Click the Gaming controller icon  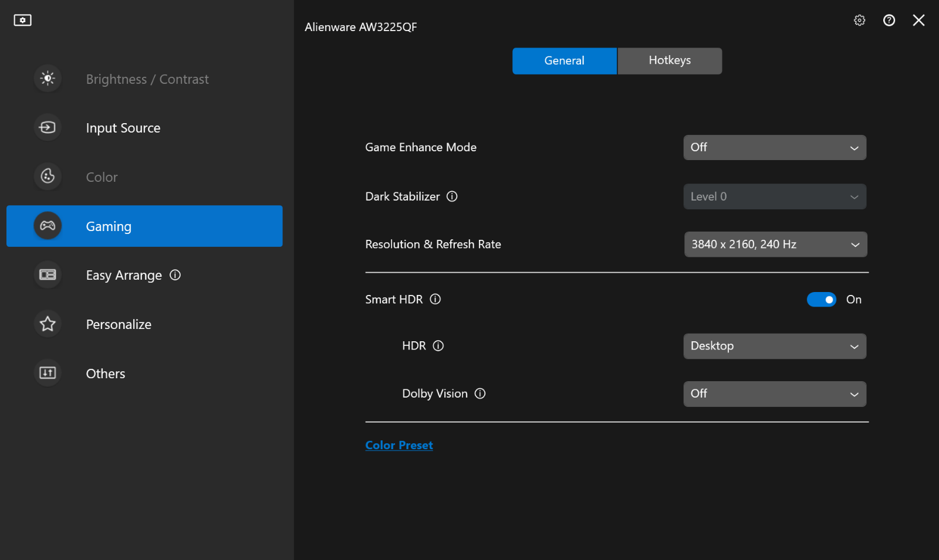(48, 226)
